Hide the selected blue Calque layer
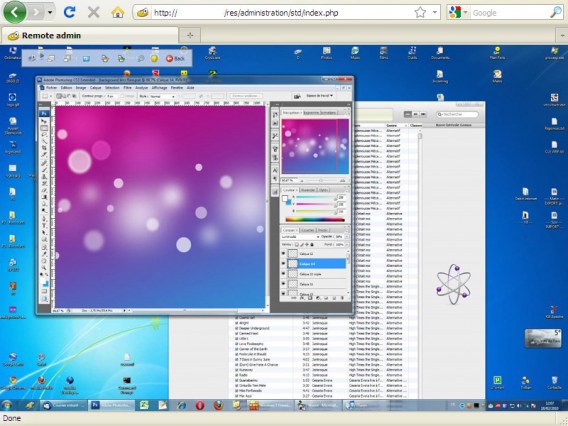The width and height of the screenshot is (568, 426). coord(283,264)
